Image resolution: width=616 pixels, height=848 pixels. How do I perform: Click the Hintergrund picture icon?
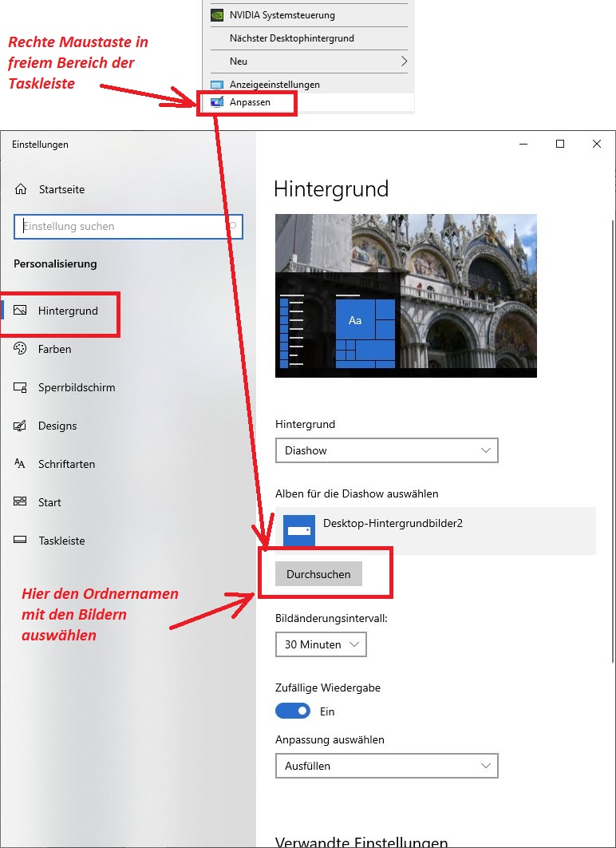20,311
